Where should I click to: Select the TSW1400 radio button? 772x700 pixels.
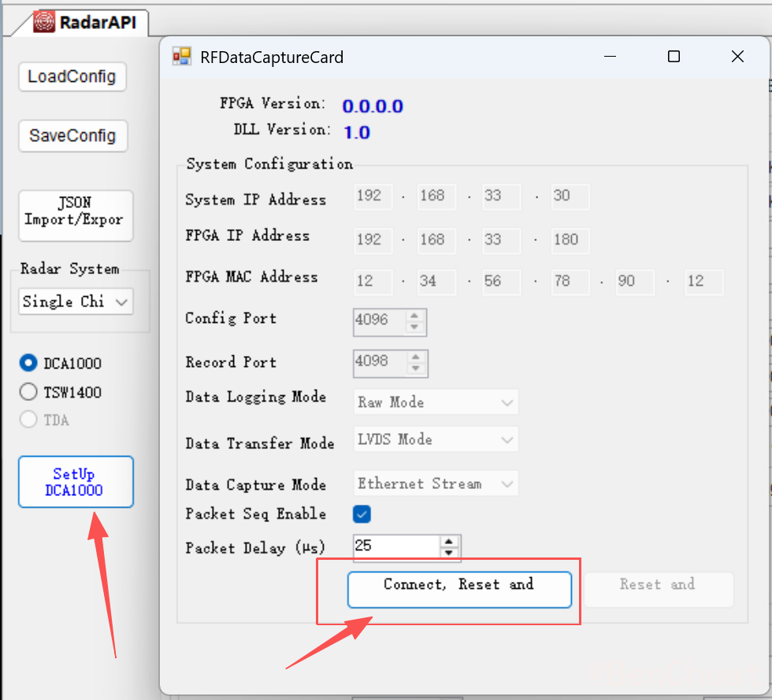pos(29,392)
